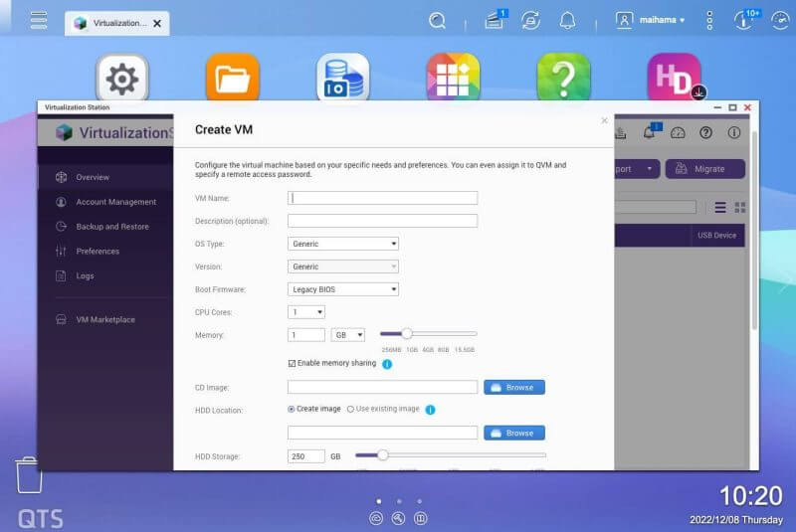The width and height of the screenshot is (796, 532).
Task: Expand the Boot Firmware dropdown
Action: [x=342, y=289]
